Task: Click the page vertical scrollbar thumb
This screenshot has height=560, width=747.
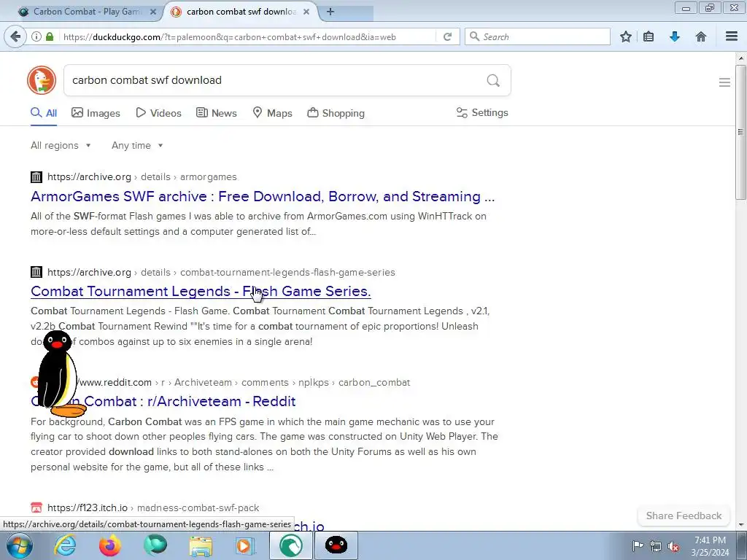Action: [740, 133]
